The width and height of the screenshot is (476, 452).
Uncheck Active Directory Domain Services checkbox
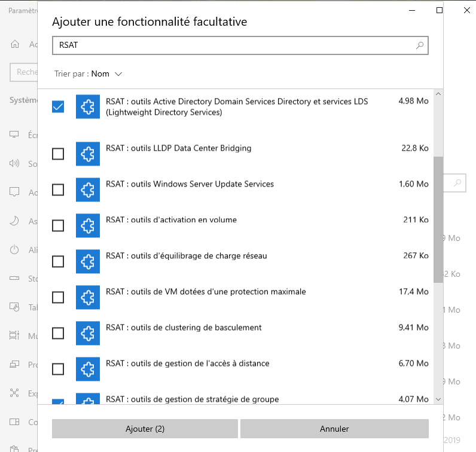[x=58, y=106]
